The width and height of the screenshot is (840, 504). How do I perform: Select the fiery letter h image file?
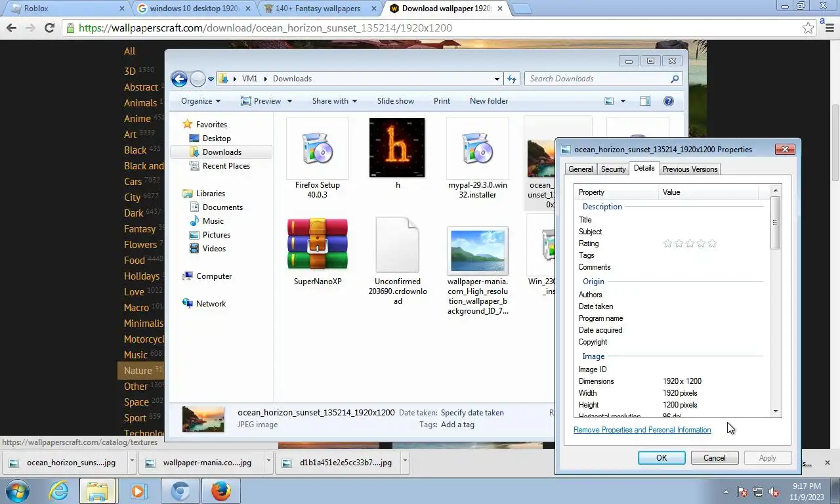coord(397,148)
